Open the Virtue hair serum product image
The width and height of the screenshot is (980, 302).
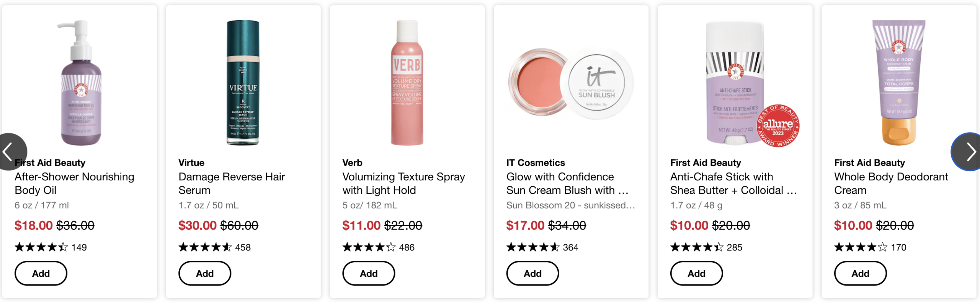tap(243, 82)
